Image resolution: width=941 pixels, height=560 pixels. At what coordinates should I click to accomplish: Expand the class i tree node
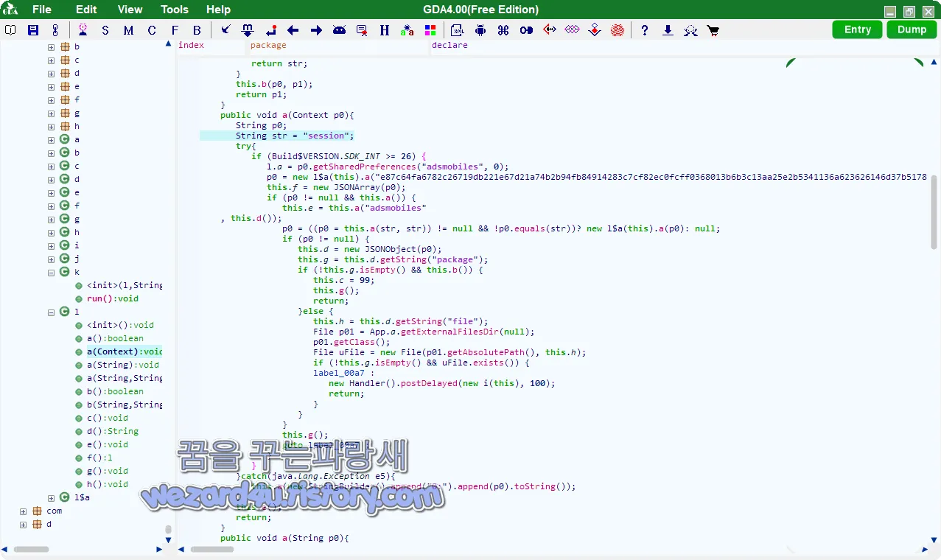click(x=52, y=245)
